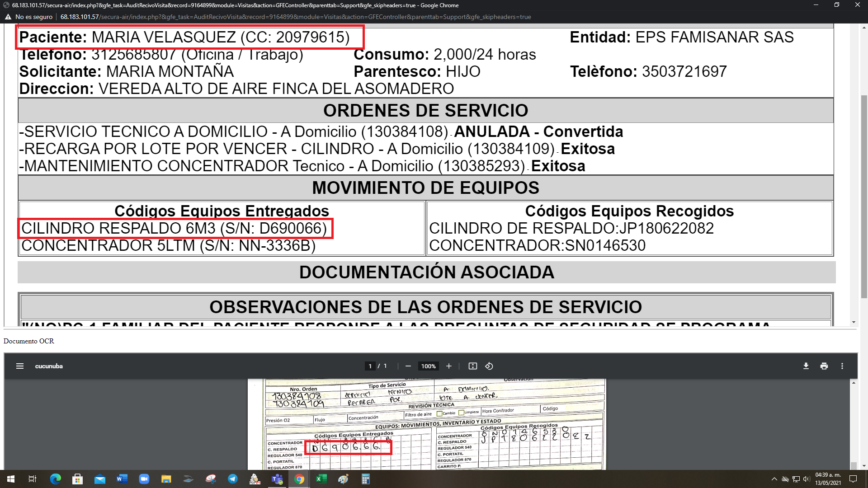Open network settings tray icon
868x488 pixels.
[x=796, y=479]
